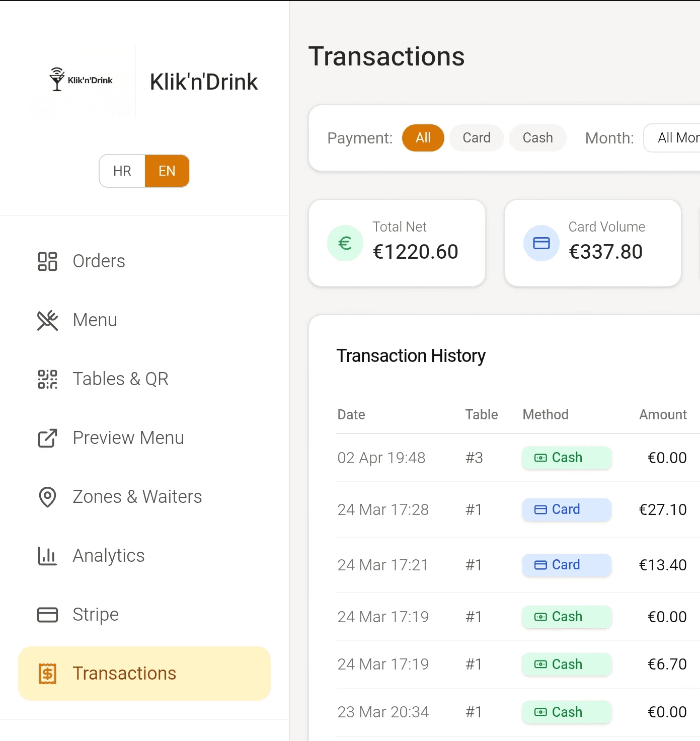Navigate to Zones & Waiters
The width and height of the screenshot is (700, 741).
click(144, 497)
